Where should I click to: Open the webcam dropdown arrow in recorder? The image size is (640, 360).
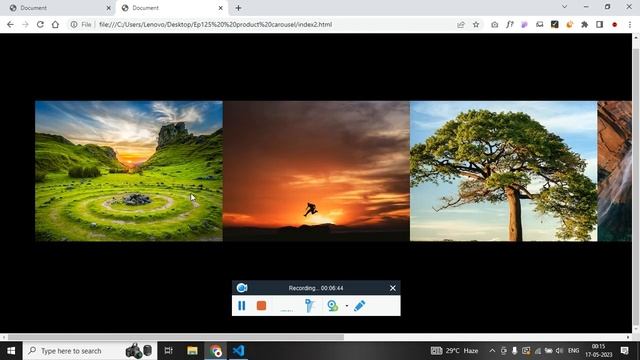point(347,306)
